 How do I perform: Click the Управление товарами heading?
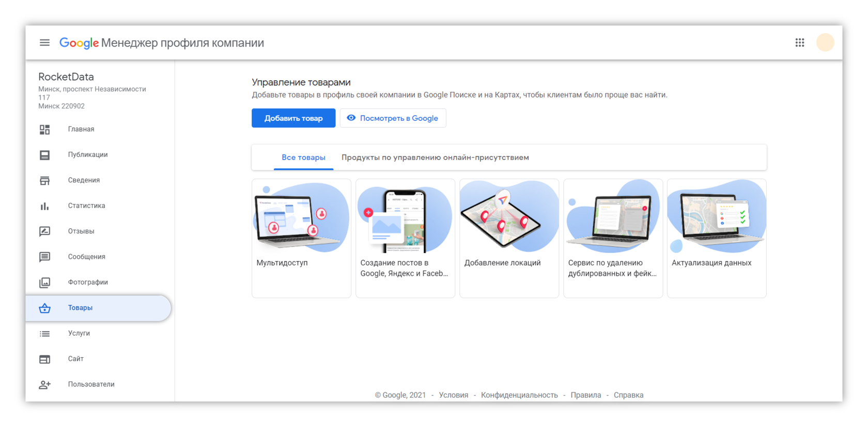301,82
